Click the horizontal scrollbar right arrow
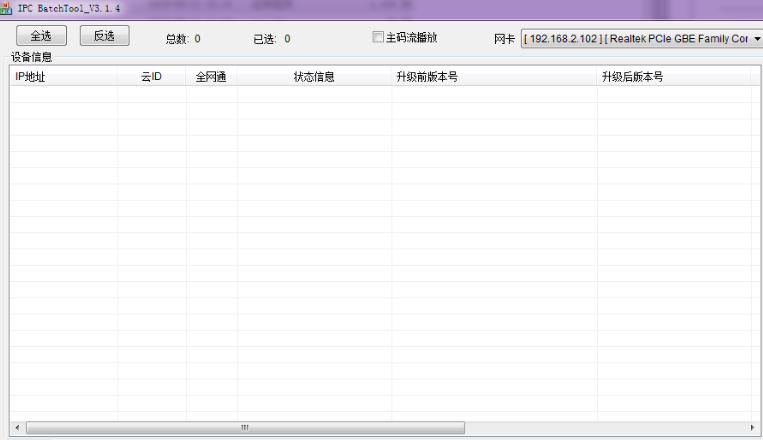The image size is (763, 440). (x=752, y=428)
